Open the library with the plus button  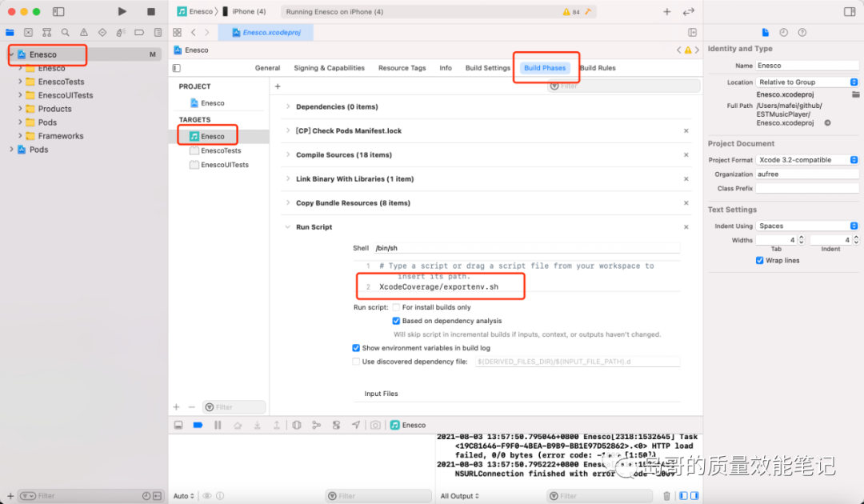coord(666,11)
